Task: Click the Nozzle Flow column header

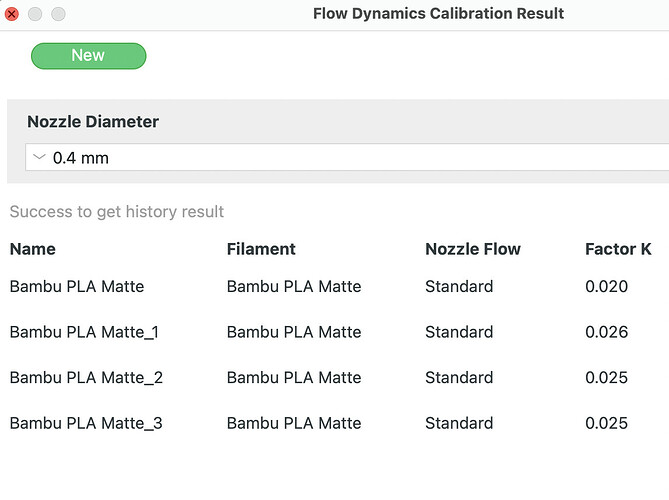Action: [473, 249]
